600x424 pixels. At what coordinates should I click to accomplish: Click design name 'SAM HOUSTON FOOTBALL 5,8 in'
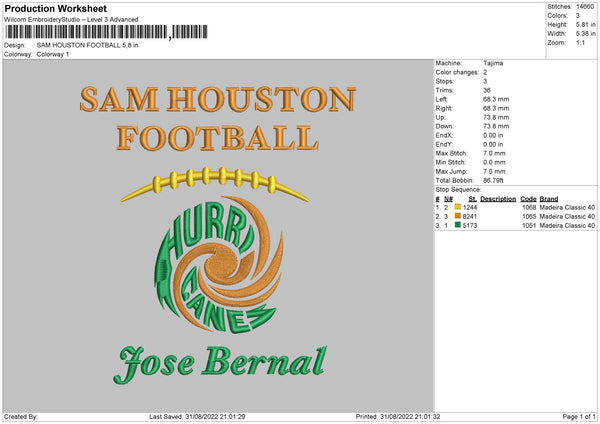88,45
